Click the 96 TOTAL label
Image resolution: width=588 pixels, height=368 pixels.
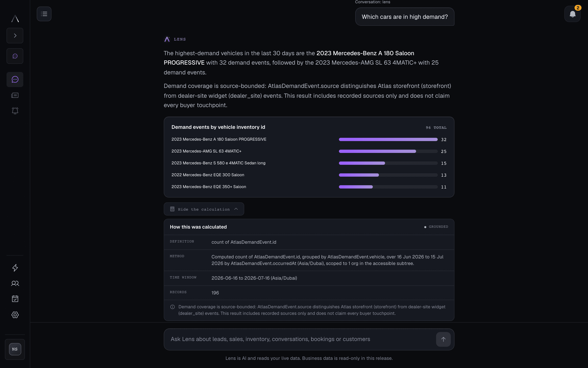436,128
